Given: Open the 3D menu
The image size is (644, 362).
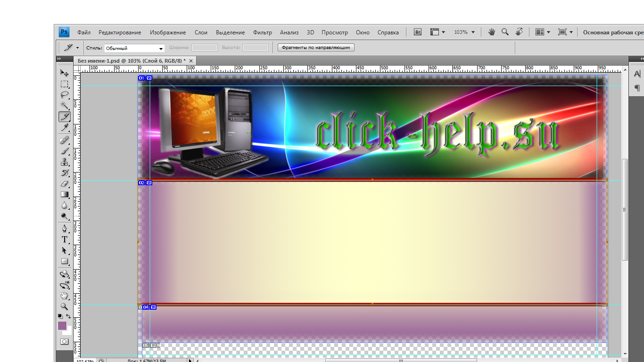Looking at the screenshot, I should click(x=310, y=33).
